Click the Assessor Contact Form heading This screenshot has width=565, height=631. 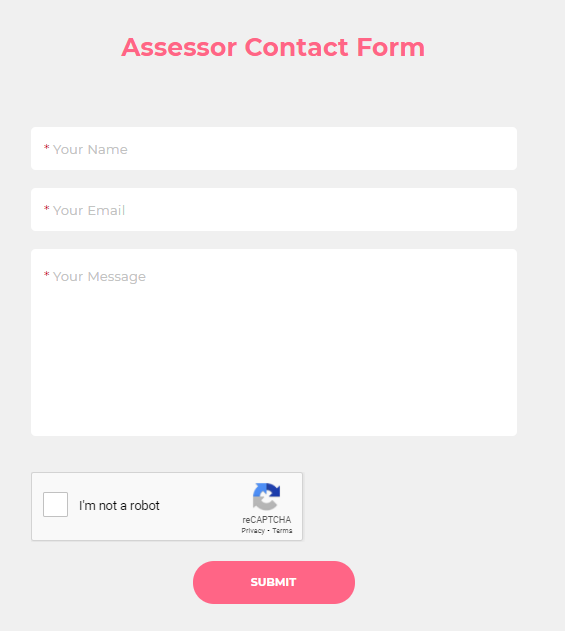(273, 47)
